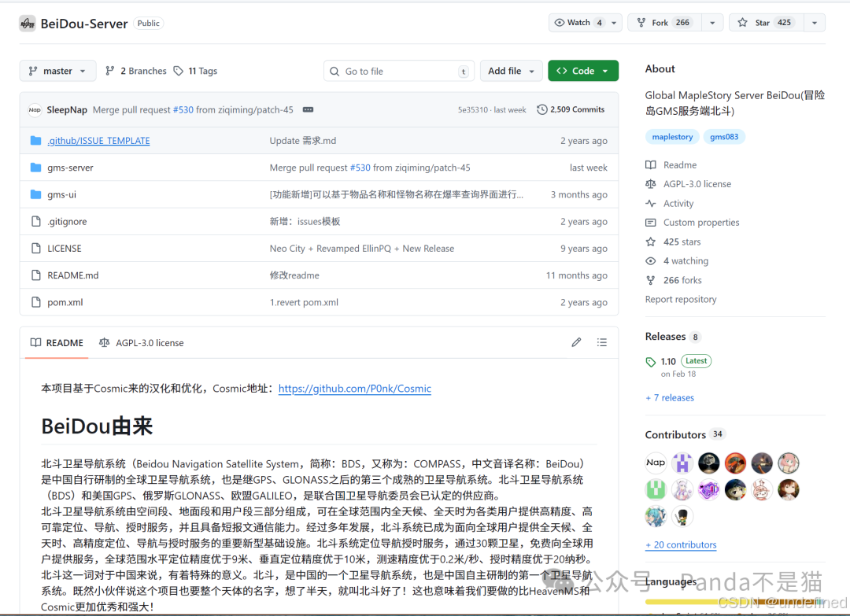
Task: Open the SleepNap author link
Action: click(x=67, y=109)
